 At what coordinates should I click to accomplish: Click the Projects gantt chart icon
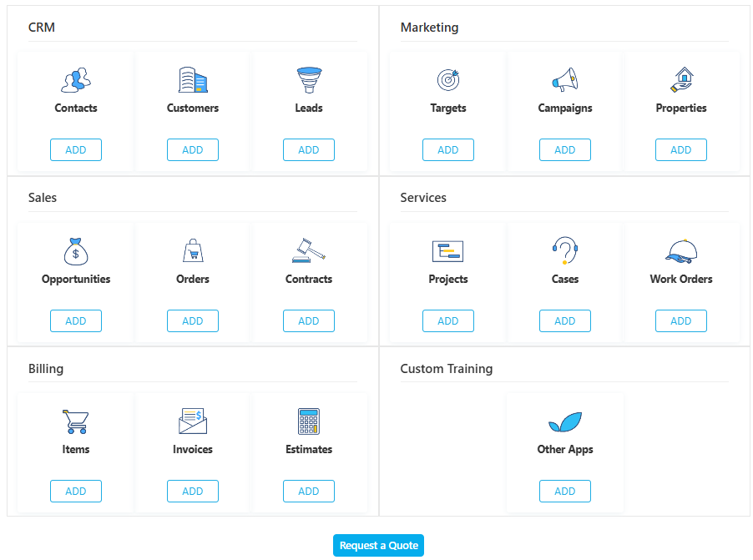coord(448,251)
